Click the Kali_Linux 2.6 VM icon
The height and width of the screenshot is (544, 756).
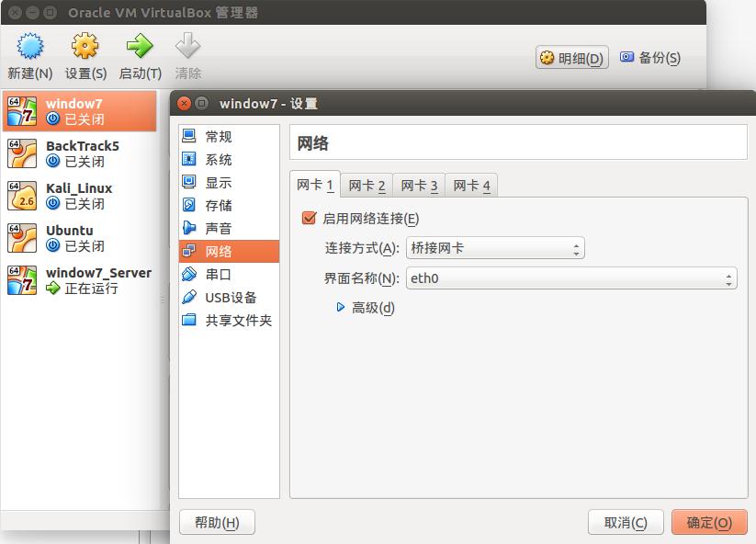22,196
